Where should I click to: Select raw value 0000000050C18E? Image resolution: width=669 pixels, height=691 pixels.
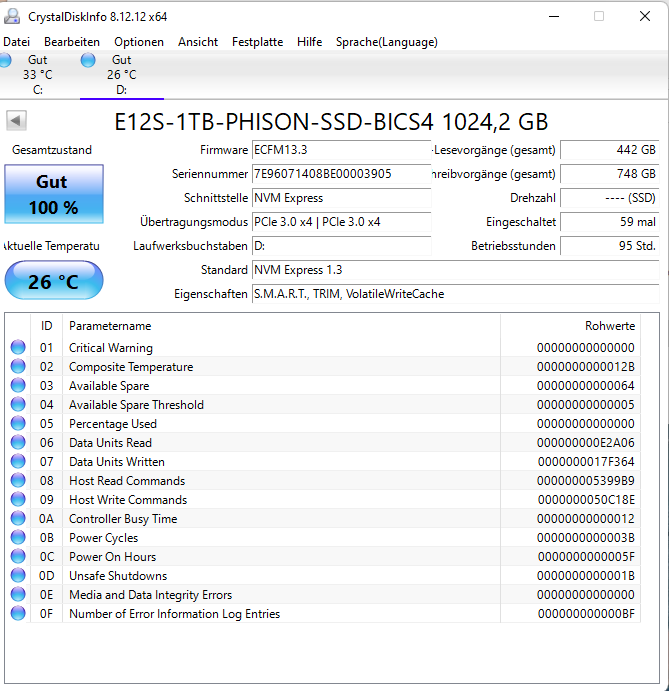click(x=586, y=500)
